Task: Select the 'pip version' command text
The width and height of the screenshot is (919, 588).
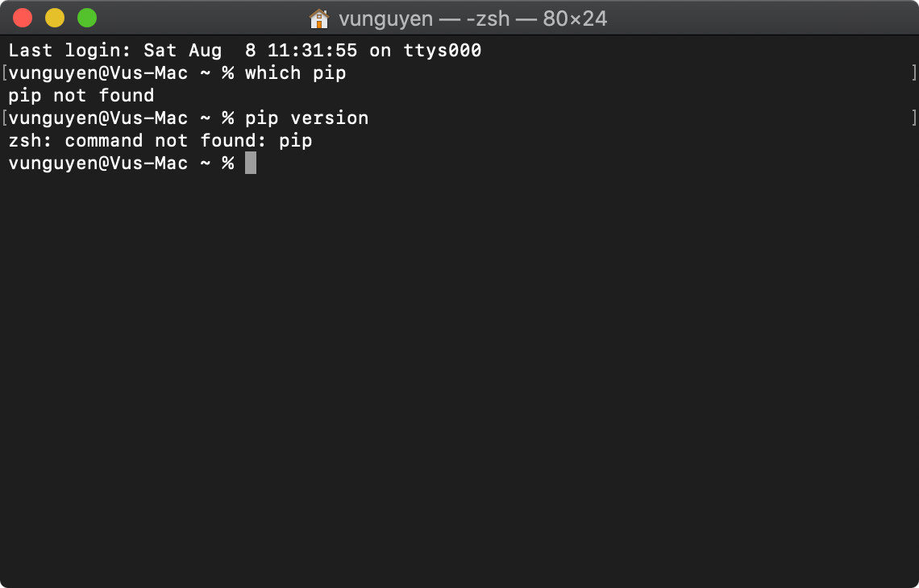Action: 309,118
